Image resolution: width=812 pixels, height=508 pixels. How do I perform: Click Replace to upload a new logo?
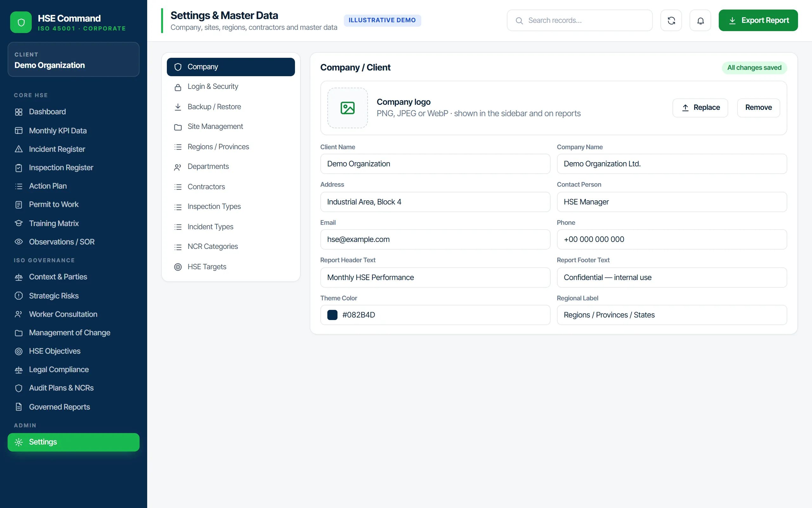(x=700, y=108)
